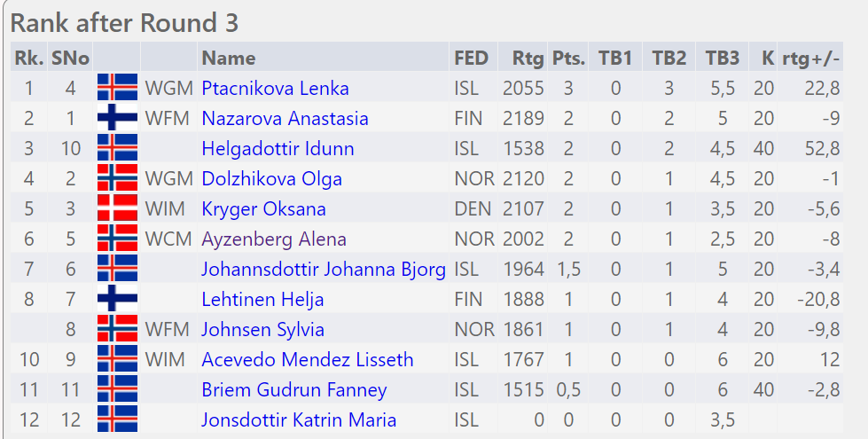Click the Norway flag beside Dolzhikova Olga
Viewport: 868px width, 439px height.
117,178
